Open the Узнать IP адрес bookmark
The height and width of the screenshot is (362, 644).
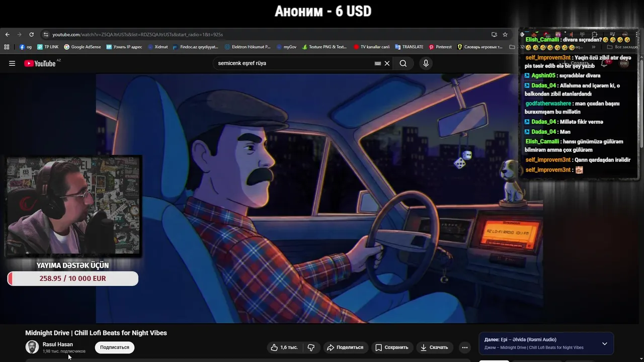pyautogui.click(x=124, y=47)
